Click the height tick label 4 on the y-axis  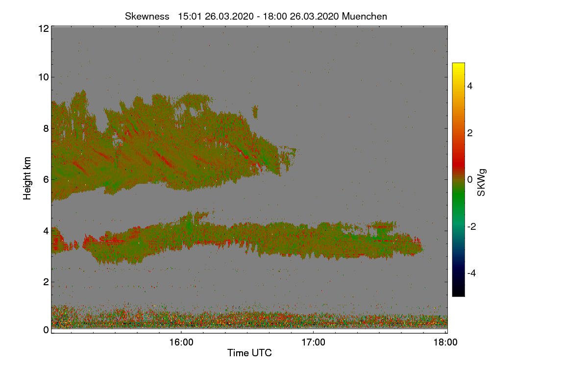[x=46, y=230]
